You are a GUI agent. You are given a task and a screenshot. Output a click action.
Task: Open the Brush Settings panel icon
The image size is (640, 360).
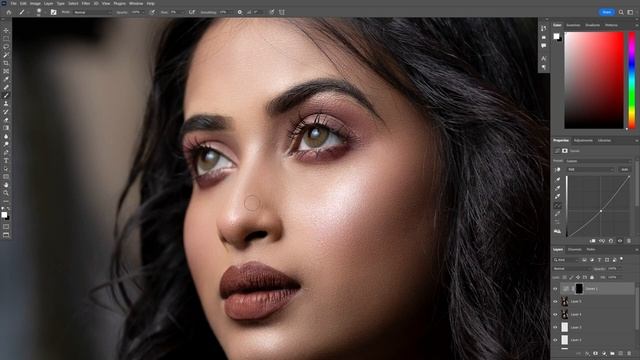[x=53, y=12]
